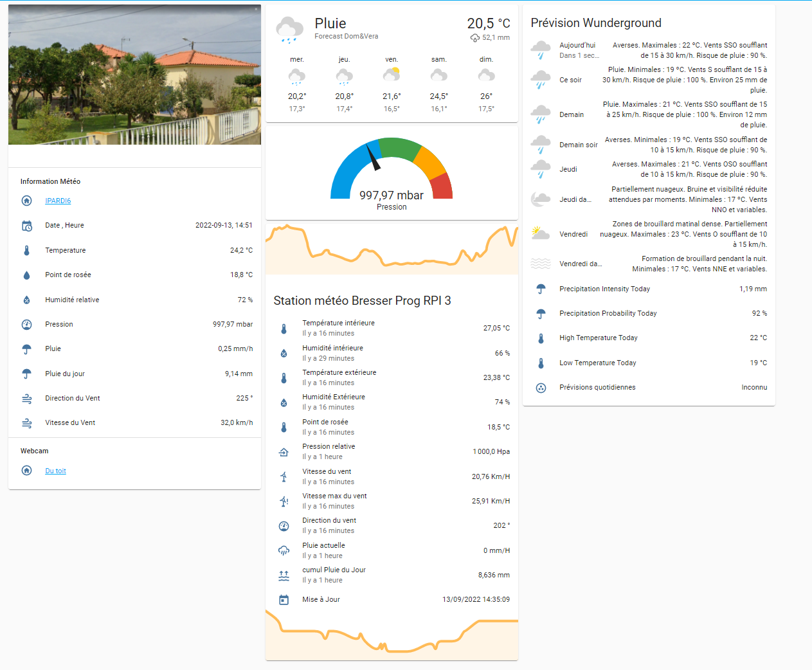Click the wind turbine icon for Vitesse max du vent
Screen dimensions: 812x670
[284, 501]
